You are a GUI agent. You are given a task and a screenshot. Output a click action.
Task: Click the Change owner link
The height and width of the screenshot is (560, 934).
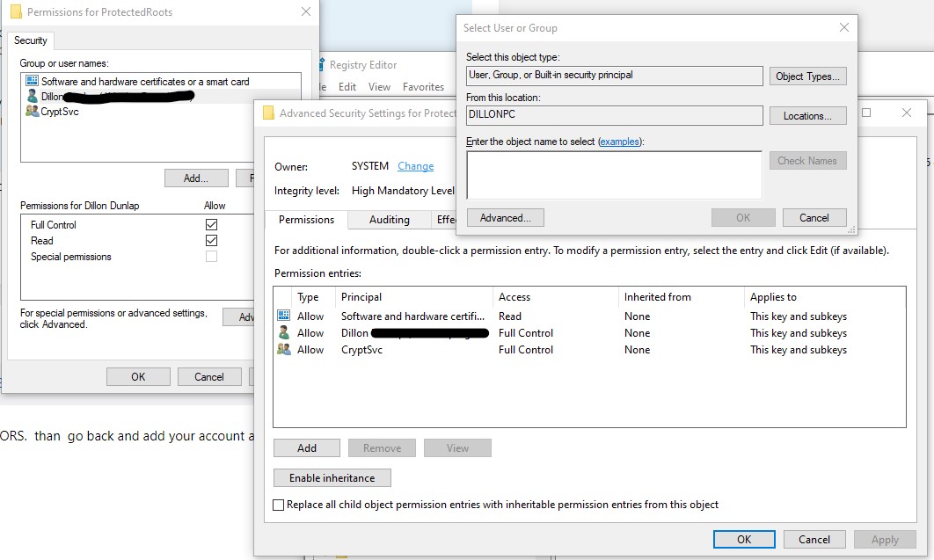click(x=415, y=166)
